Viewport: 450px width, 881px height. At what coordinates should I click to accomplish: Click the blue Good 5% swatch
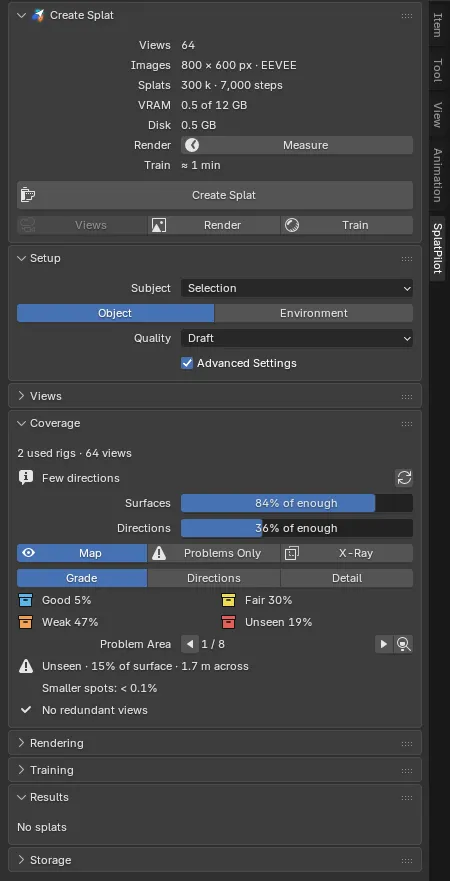pos(25,601)
